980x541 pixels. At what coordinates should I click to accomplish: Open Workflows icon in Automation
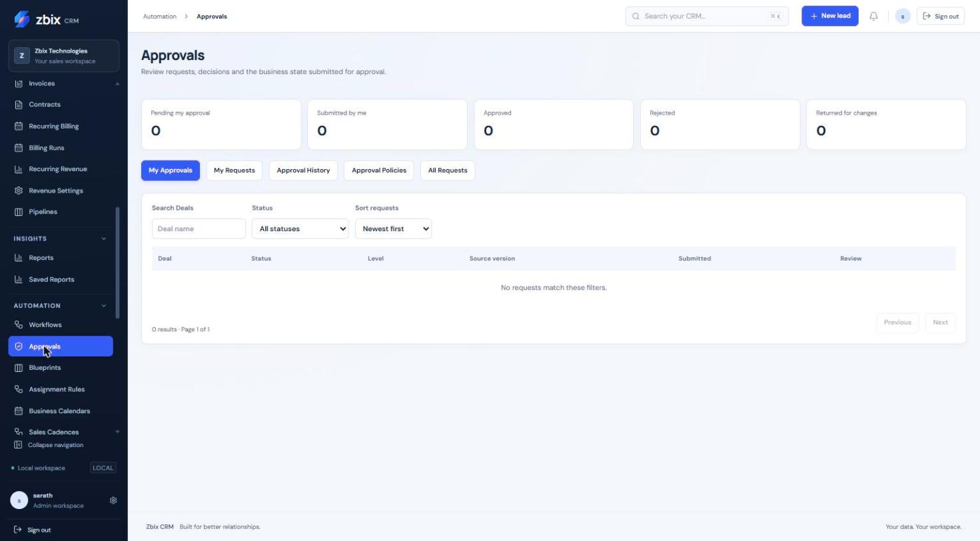(19, 325)
